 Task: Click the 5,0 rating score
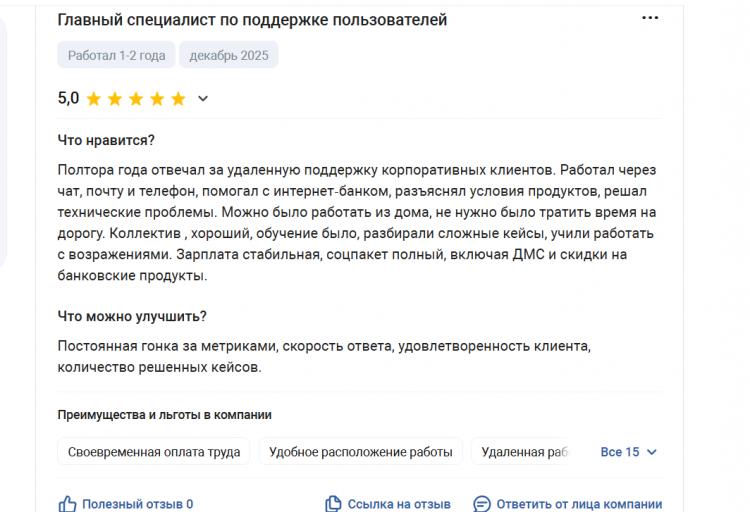[x=68, y=98]
